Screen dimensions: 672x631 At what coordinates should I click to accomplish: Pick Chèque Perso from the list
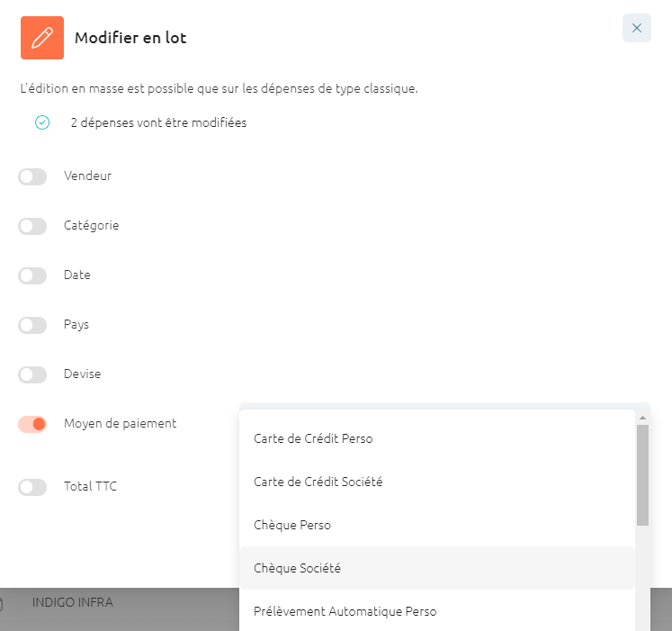[436, 525]
